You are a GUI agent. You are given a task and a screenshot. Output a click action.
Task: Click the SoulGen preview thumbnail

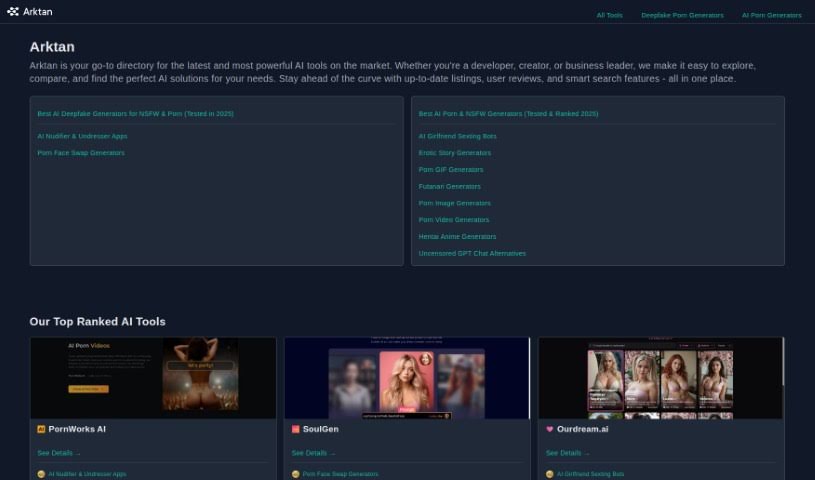coord(407,377)
